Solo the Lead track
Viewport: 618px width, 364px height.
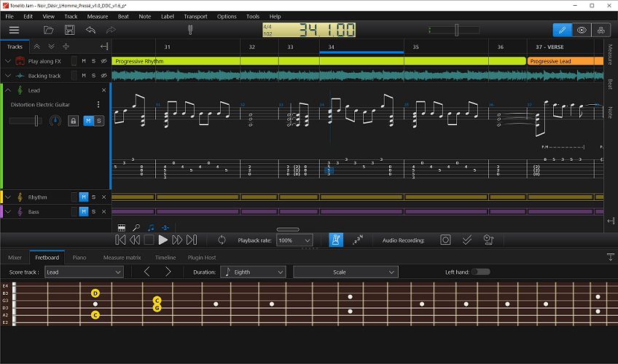pyautogui.click(x=99, y=120)
